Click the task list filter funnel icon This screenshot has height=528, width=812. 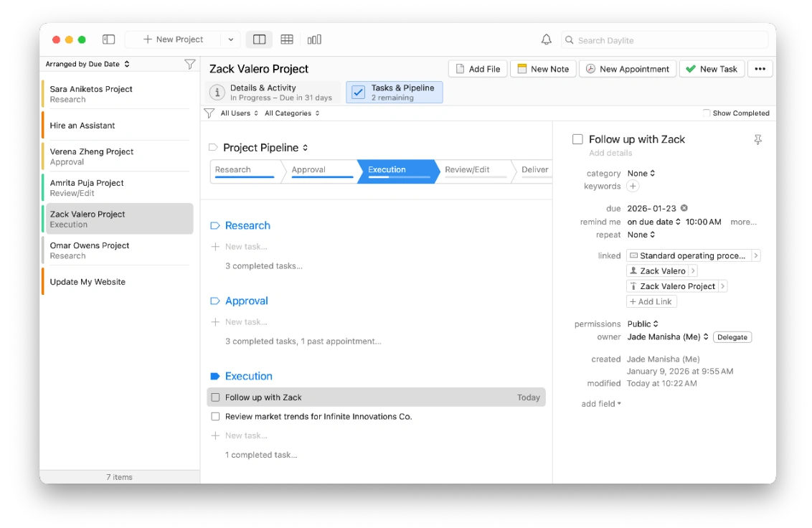209,113
